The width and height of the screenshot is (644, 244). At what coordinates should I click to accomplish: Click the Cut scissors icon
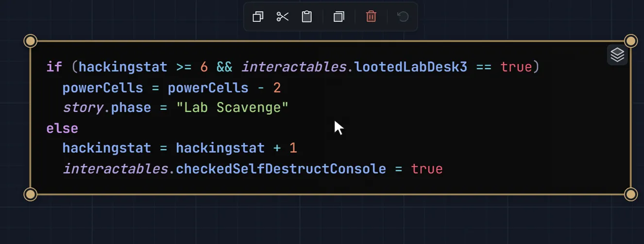pos(283,17)
